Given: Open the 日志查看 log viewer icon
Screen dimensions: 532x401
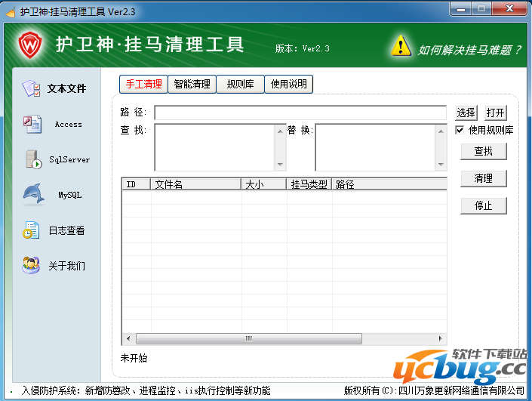Looking at the screenshot, I should point(31,230).
